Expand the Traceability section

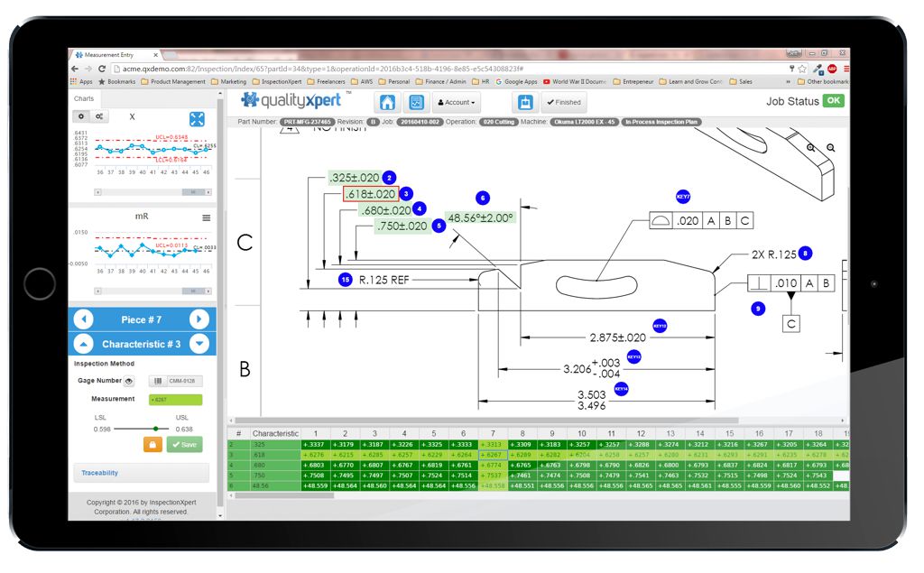pyautogui.click(x=141, y=473)
